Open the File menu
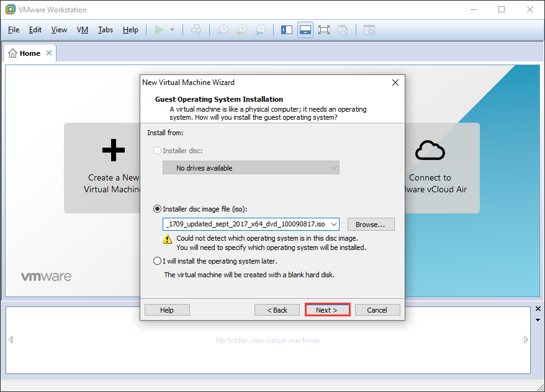The height and width of the screenshot is (392, 545). click(x=14, y=30)
